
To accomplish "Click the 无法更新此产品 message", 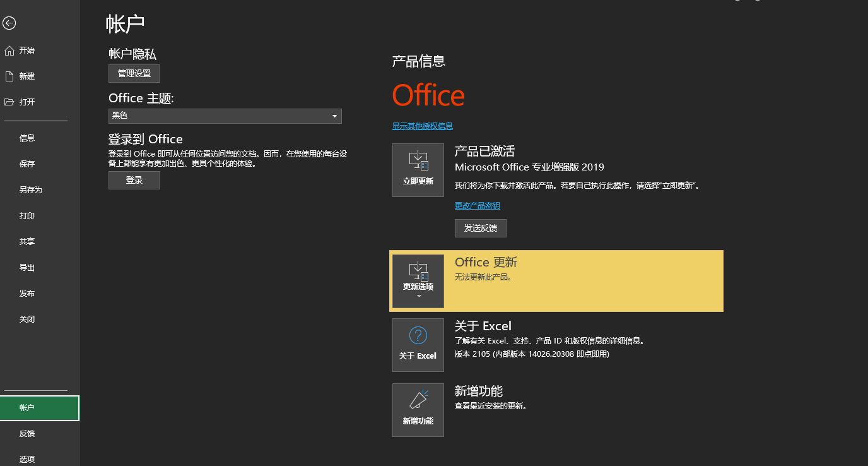I will click(x=483, y=277).
